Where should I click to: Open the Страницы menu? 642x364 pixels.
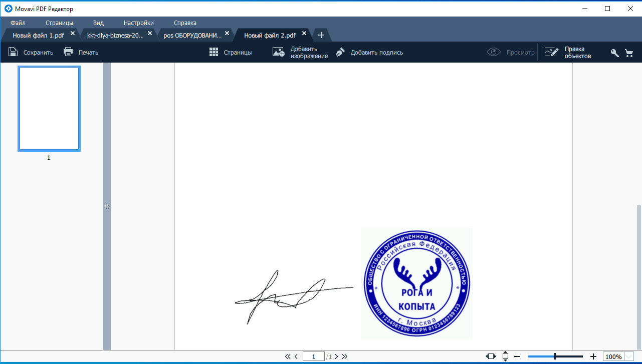tap(59, 23)
